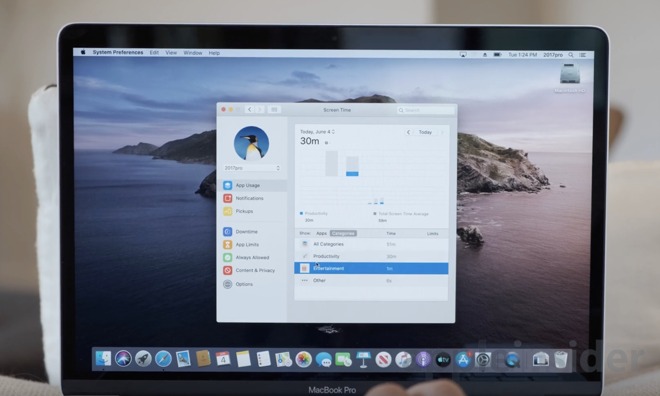
Task: Open the Window menu
Action: coord(193,53)
